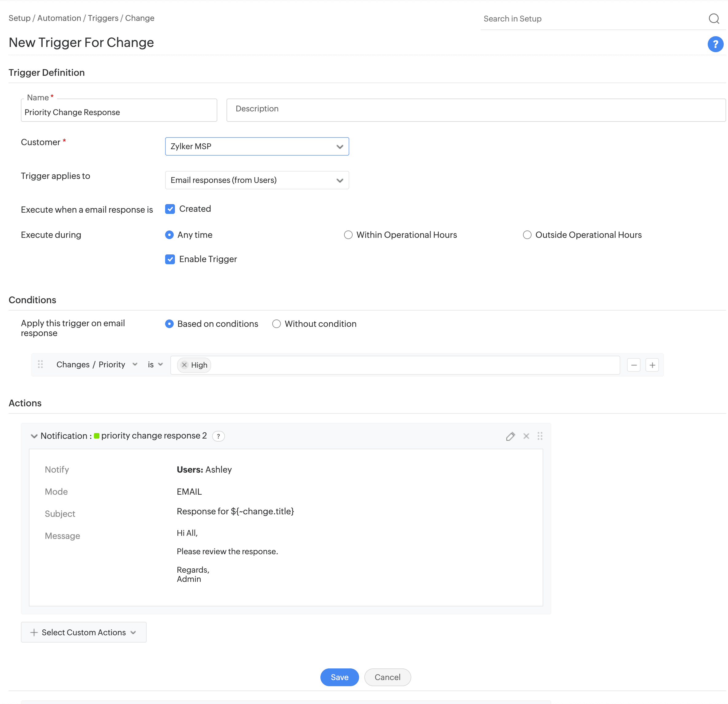Remove the notification action with X icon

point(526,436)
